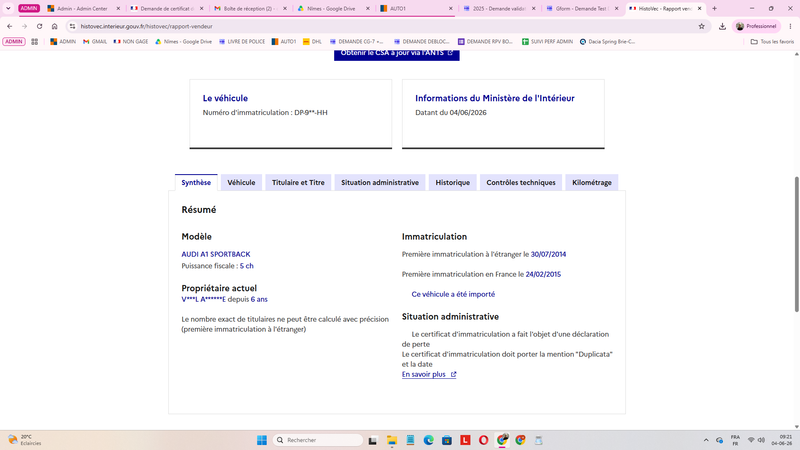This screenshot has width=800, height=450.
Task: Open File Explorer from the taskbar
Action: (391, 440)
